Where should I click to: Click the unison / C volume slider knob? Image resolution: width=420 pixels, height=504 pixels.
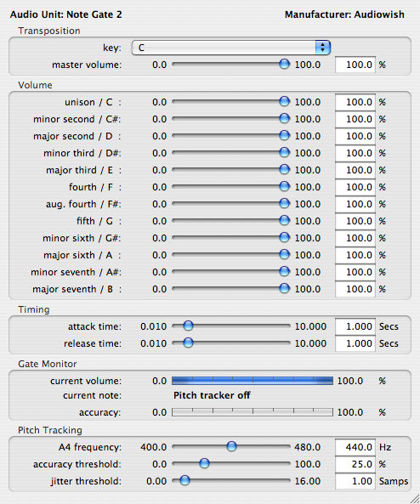284,102
